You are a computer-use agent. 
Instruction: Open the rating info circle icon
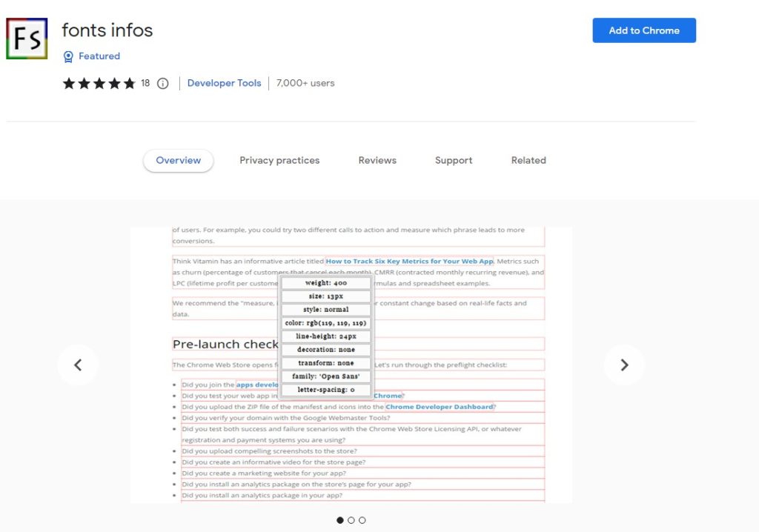pos(162,84)
